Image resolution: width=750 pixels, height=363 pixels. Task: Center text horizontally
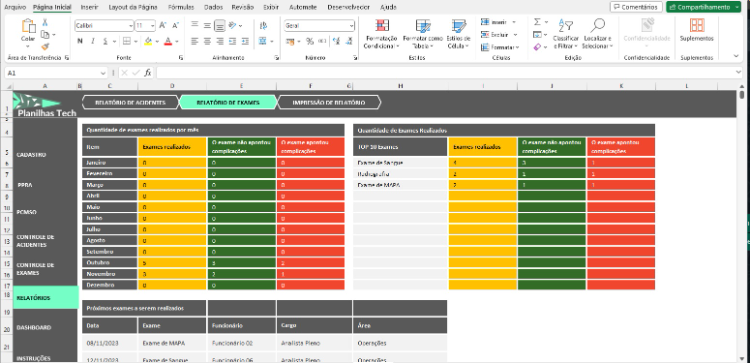pyautogui.click(x=207, y=42)
